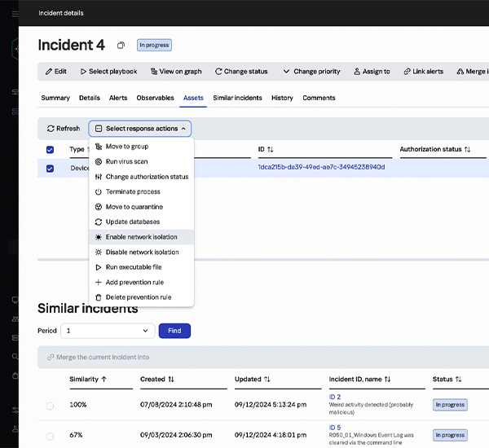This screenshot has height=448, width=489.
Task: Click the Move to group icon
Action: (99, 147)
